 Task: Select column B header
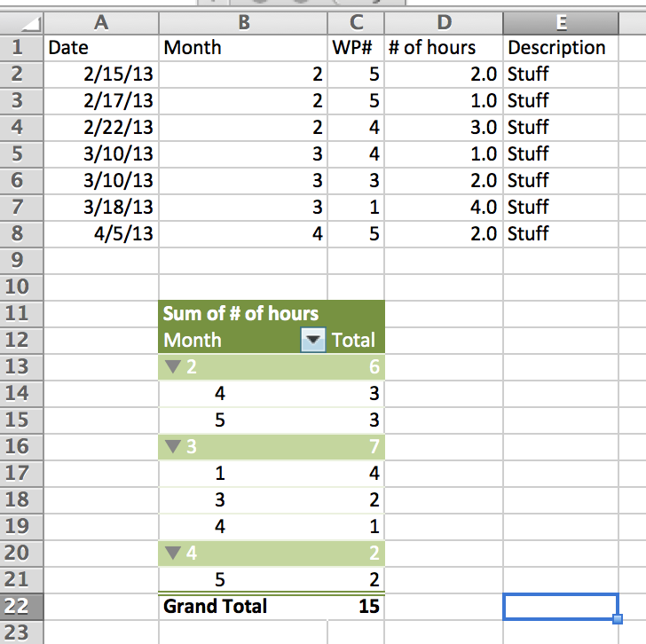243,23
